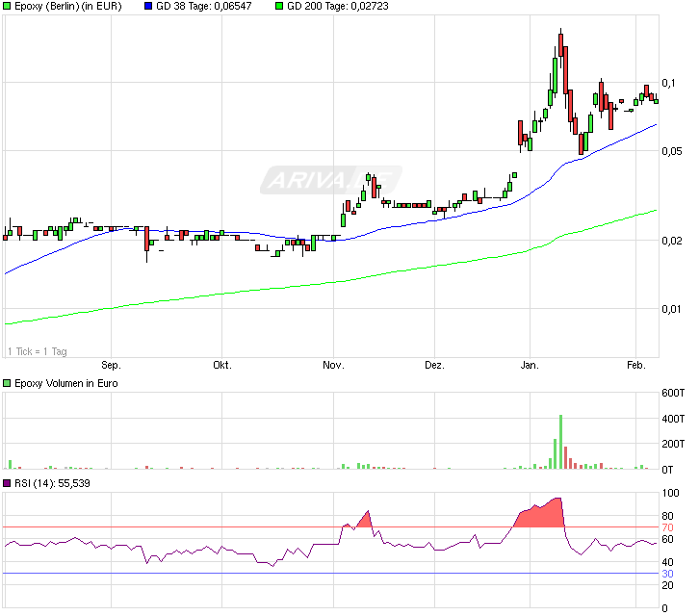
Task: Click the 'Sep.' month axis label
Action: 111,366
